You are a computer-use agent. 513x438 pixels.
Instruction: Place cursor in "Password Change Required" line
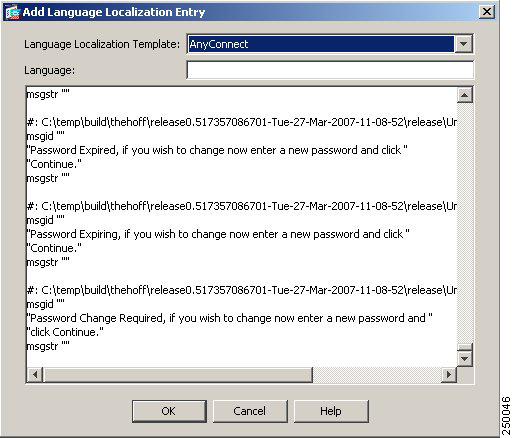pyautogui.click(x=229, y=318)
